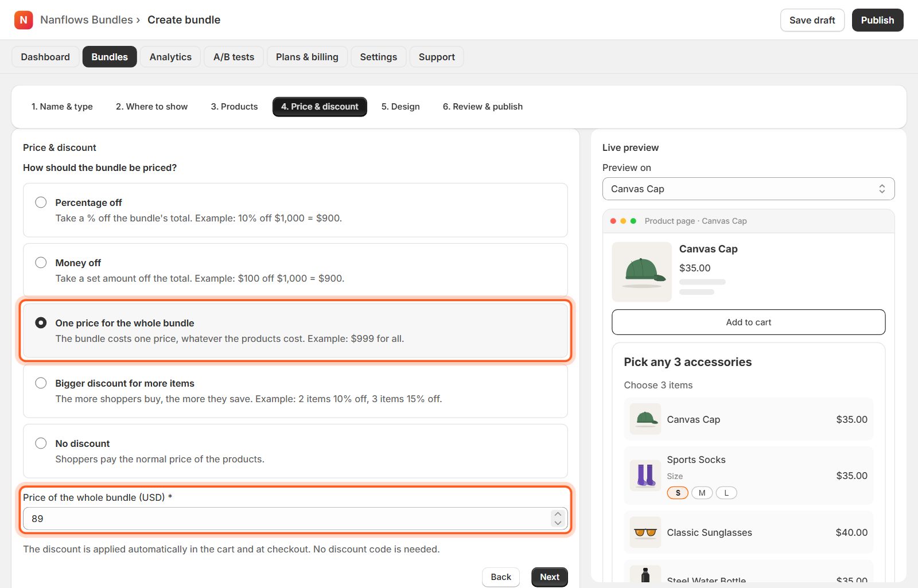Click the Back button

(x=501, y=577)
